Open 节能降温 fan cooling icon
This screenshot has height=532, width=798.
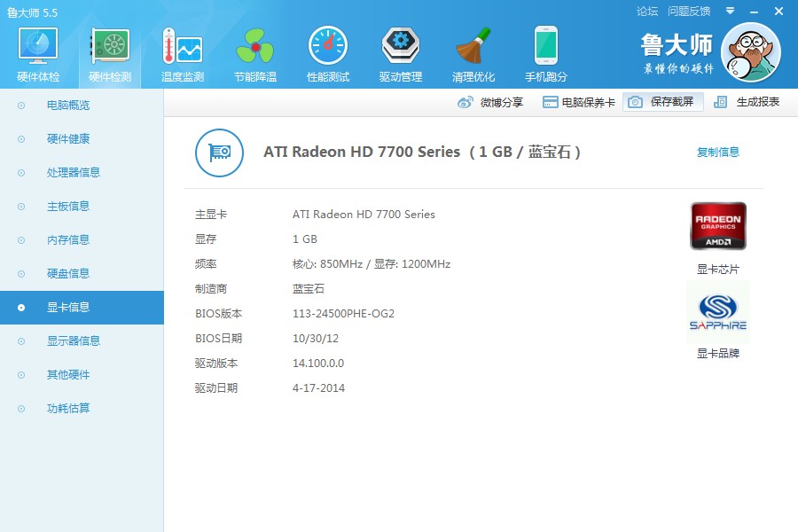255,46
